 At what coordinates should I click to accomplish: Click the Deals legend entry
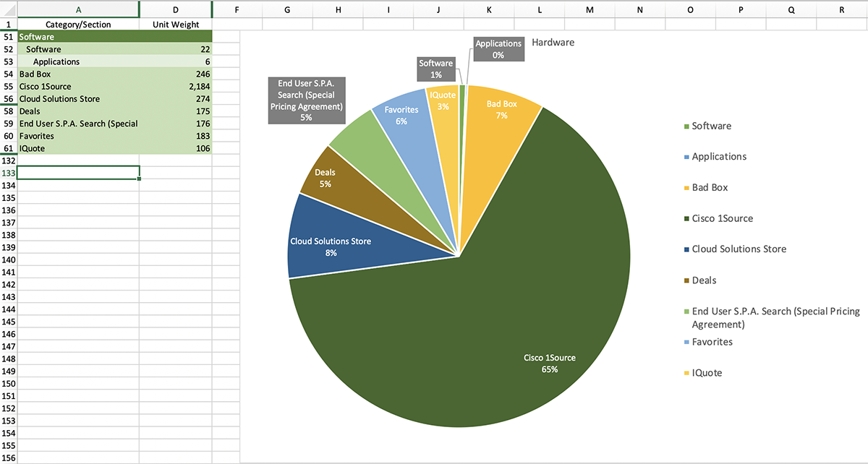click(x=699, y=280)
